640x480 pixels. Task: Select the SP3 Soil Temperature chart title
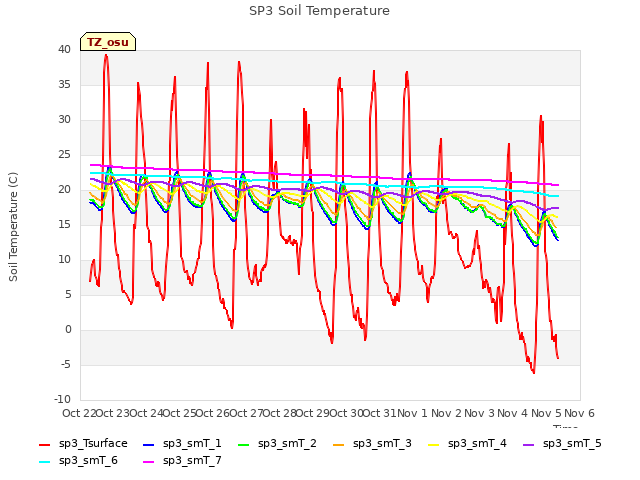(319, 11)
